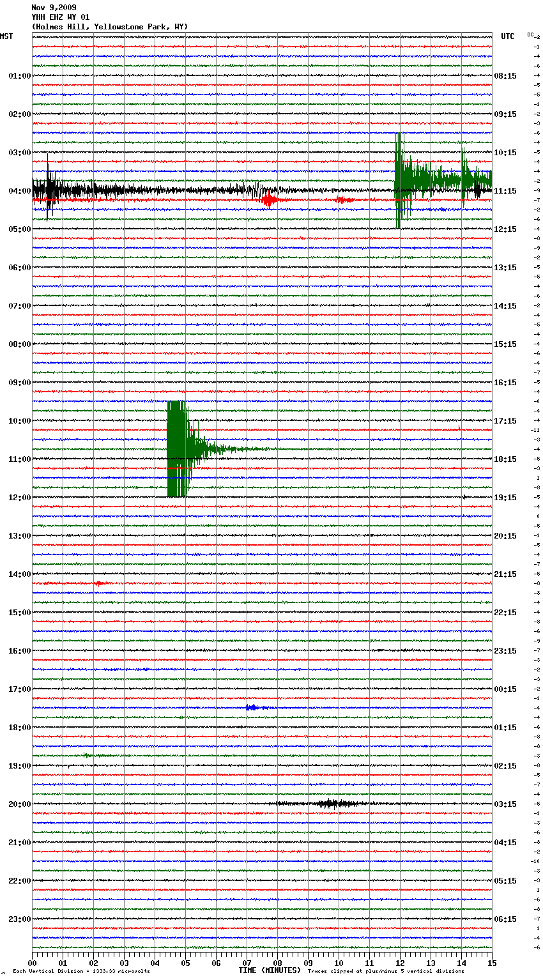The image size is (543, 980).
Task: Click the 00:15 UTC time label
Action: click(x=505, y=689)
